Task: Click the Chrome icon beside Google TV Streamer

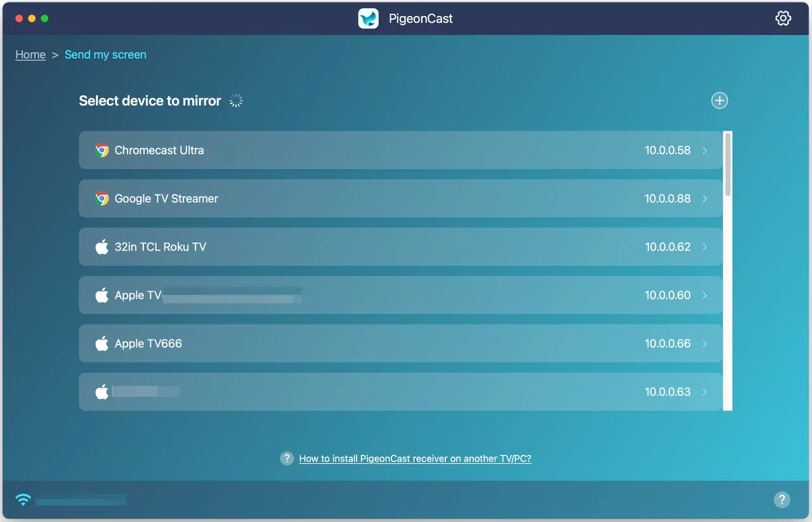Action: pos(101,199)
